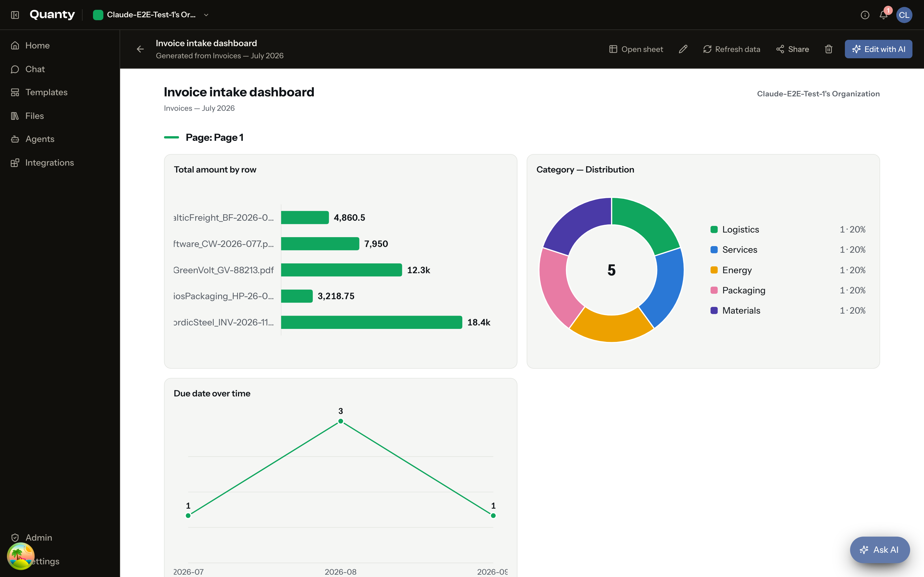Select the Logistics green legend swatch
The width and height of the screenshot is (924, 577).
(714, 229)
